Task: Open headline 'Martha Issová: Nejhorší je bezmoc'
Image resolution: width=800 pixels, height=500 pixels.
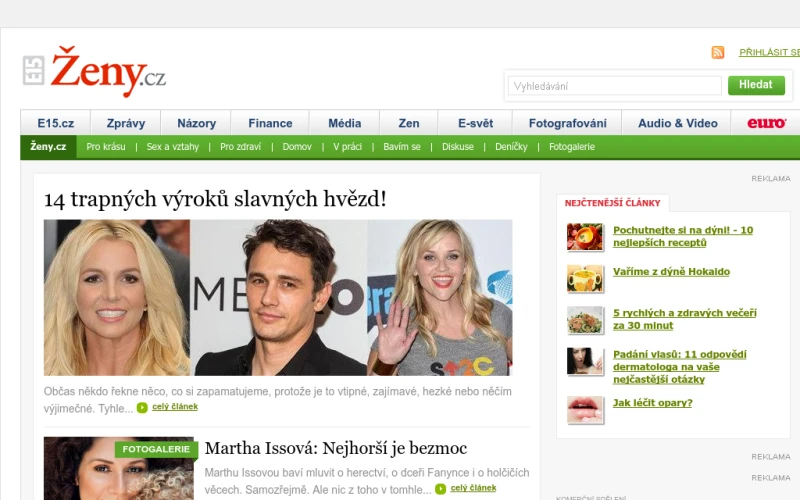Action: (336, 448)
